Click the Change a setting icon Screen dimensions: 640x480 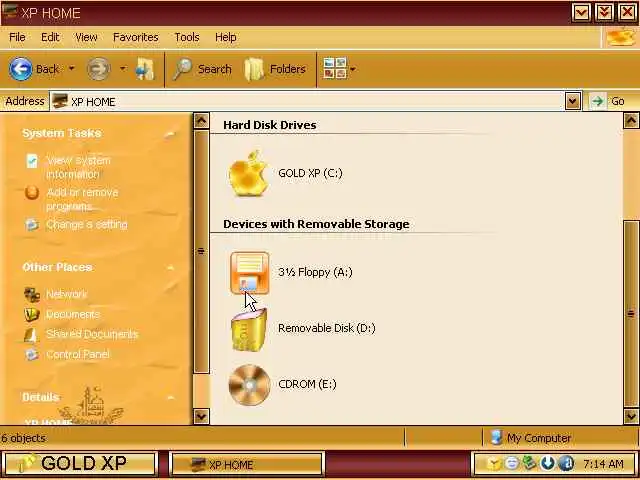click(x=32, y=224)
